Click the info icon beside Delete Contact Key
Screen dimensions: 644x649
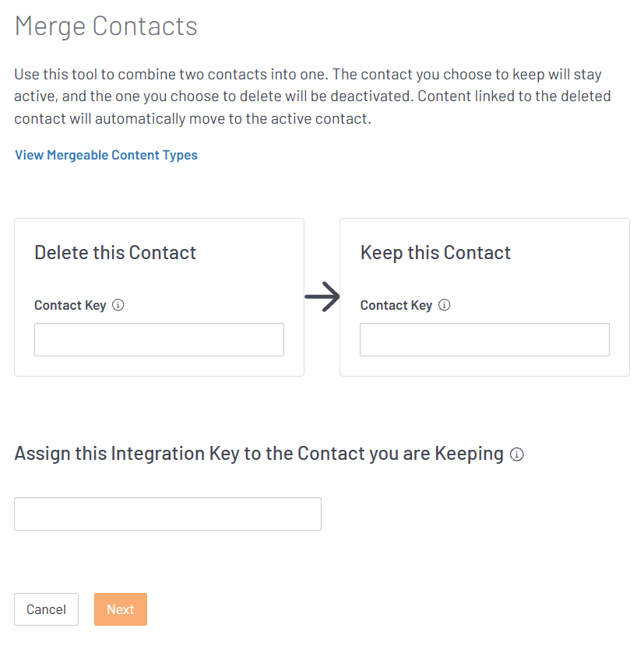(x=118, y=305)
